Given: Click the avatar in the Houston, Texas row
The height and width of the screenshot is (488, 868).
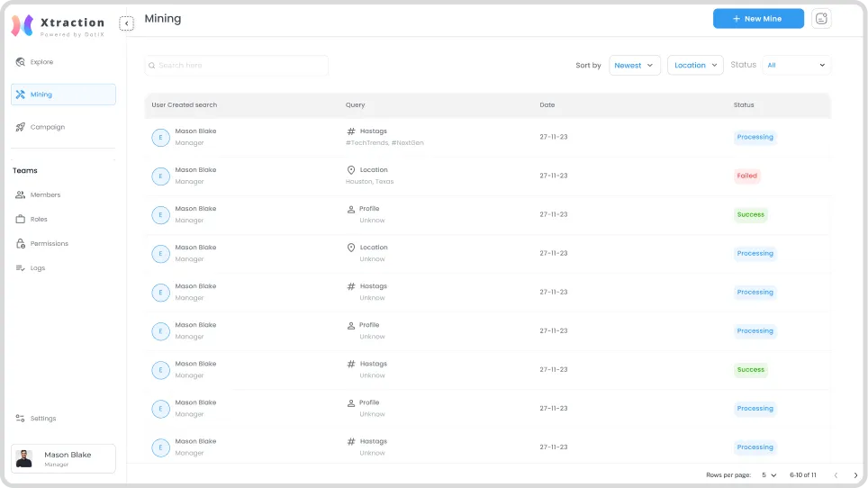Looking at the screenshot, I should click(x=160, y=176).
